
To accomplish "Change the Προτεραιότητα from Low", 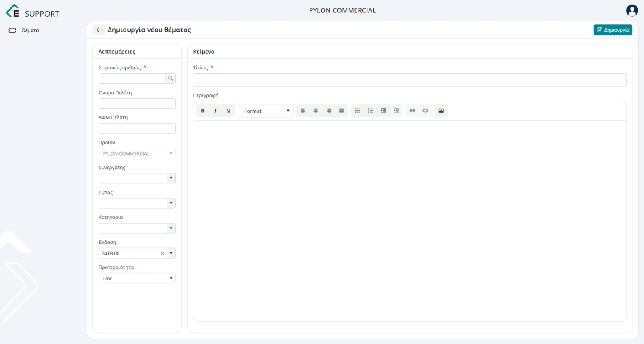I will 137,278.
